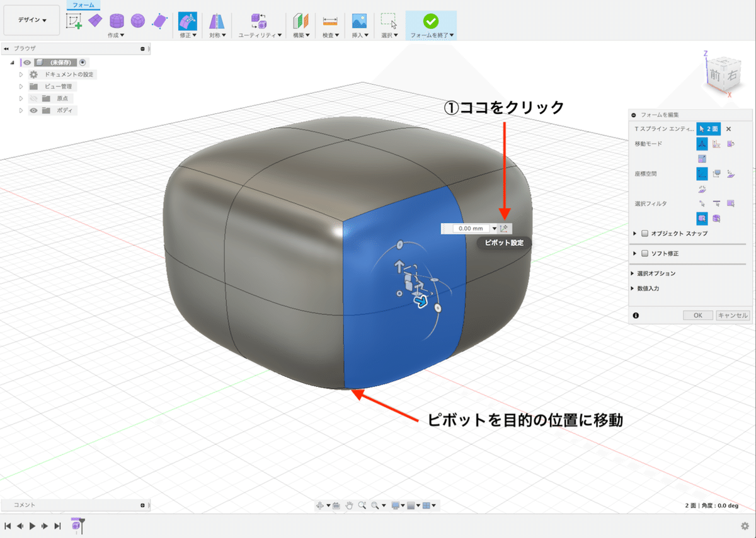Click the Zoom Window magnifier icon
756x538 pixels.
pyautogui.click(x=375, y=505)
